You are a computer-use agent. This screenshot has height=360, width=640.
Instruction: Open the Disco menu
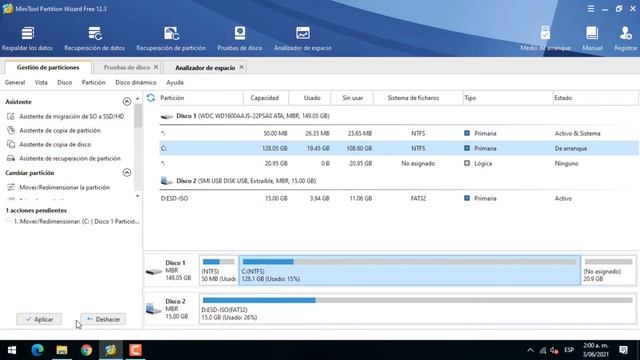(64, 82)
